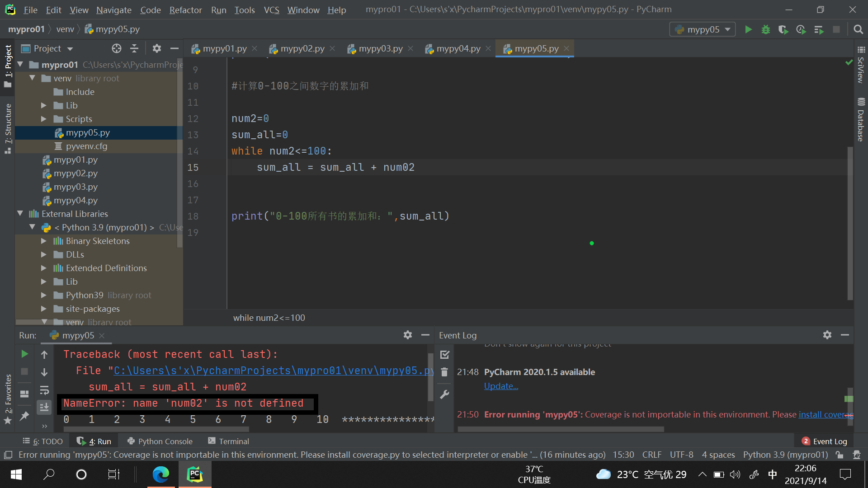Open the Project view type dropdown
Image resolution: width=868 pixels, height=488 pixels.
(47, 48)
